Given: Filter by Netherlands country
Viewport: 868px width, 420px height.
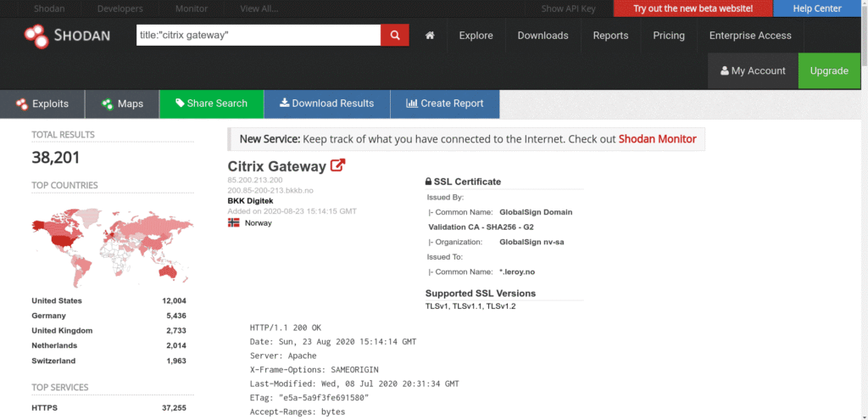Looking at the screenshot, I should [54, 345].
